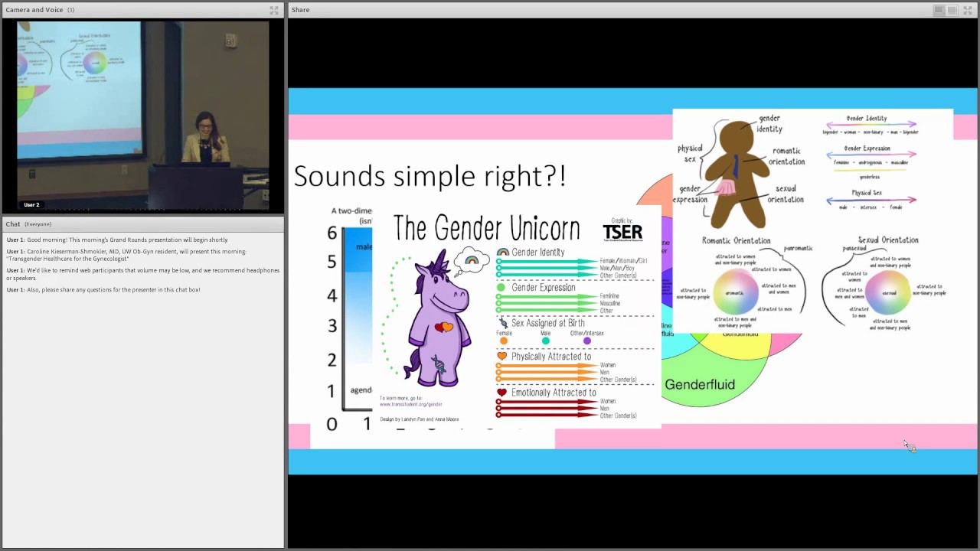This screenshot has height=551, width=980.
Task: Click the Gender Identity spectrum arrow
Action: pyautogui.click(x=871, y=125)
